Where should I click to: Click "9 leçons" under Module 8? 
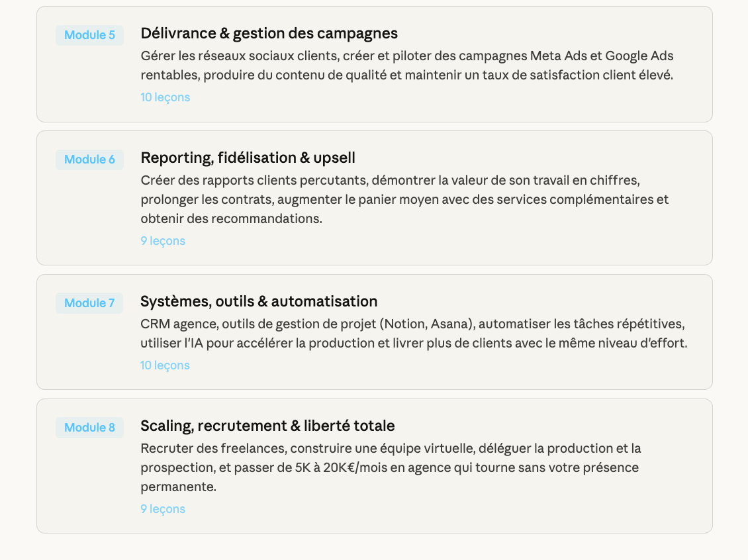pyautogui.click(x=163, y=509)
